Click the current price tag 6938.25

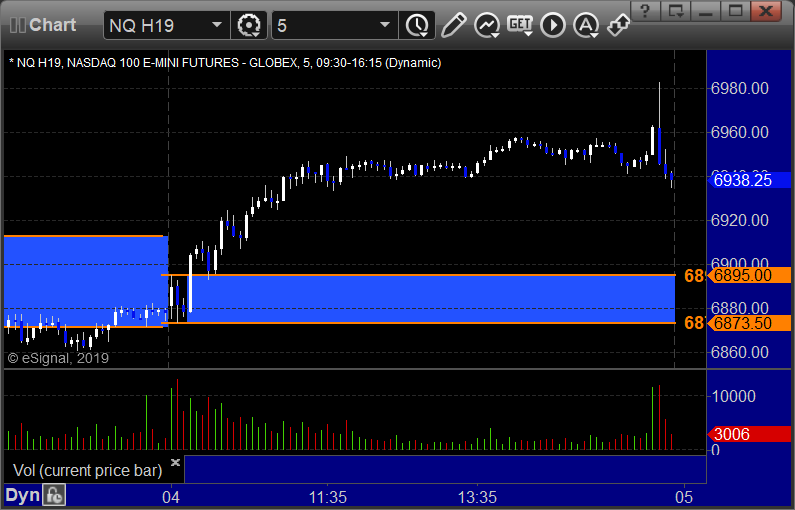749,180
